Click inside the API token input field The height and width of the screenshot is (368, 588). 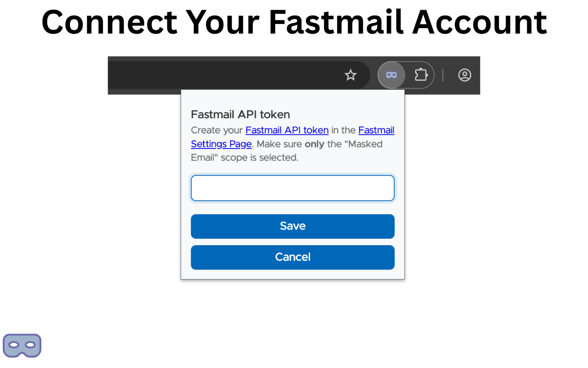click(x=293, y=188)
